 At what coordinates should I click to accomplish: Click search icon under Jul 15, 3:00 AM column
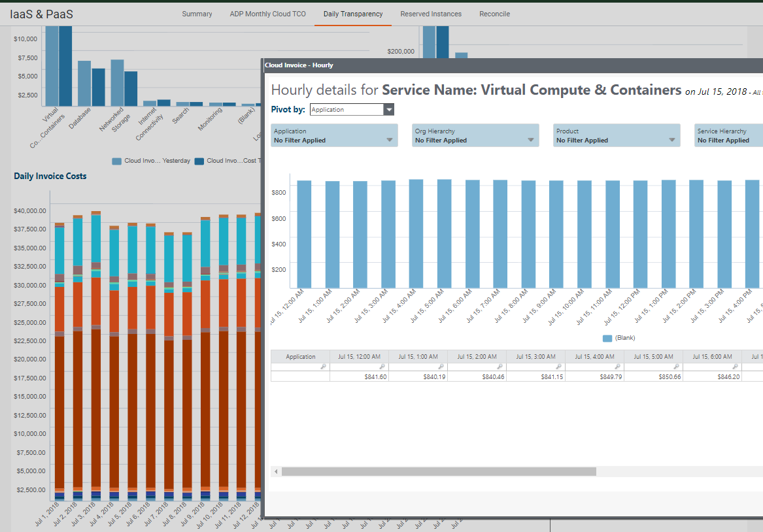click(x=559, y=367)
